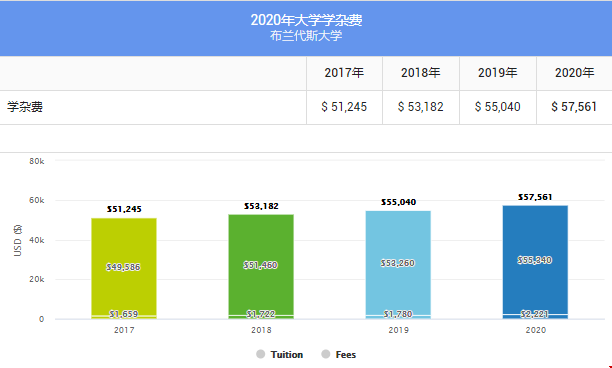The width and height of the screenshot is (612, 368).
Task: Click the 2019 x-axis label
Action: point(399,330)
